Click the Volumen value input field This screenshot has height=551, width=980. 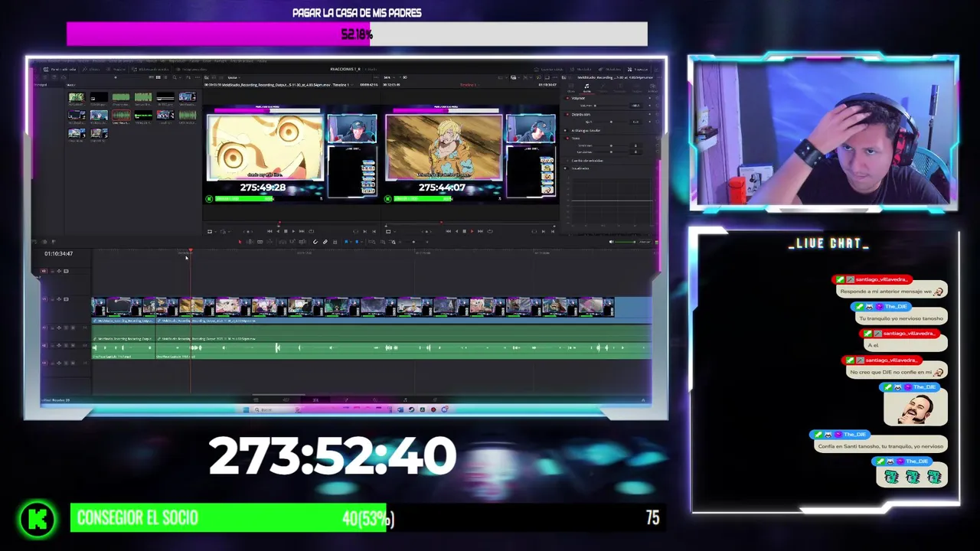coord(636,106)
